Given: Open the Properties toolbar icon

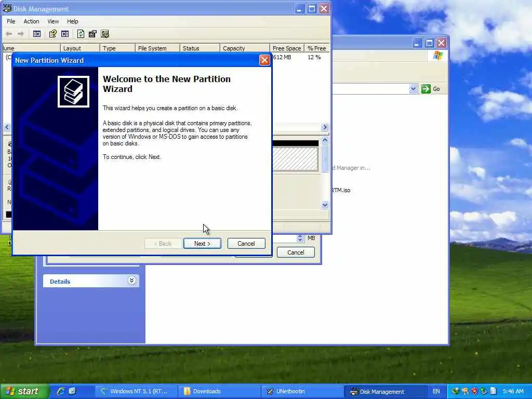Looking at the screenshot, I should 92,34.
